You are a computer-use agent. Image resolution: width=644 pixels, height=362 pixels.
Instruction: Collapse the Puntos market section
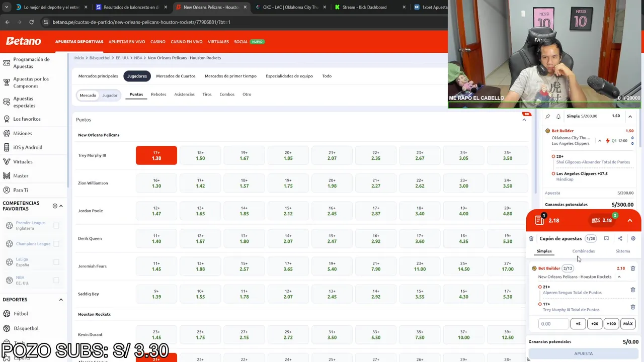click(524, 120)
